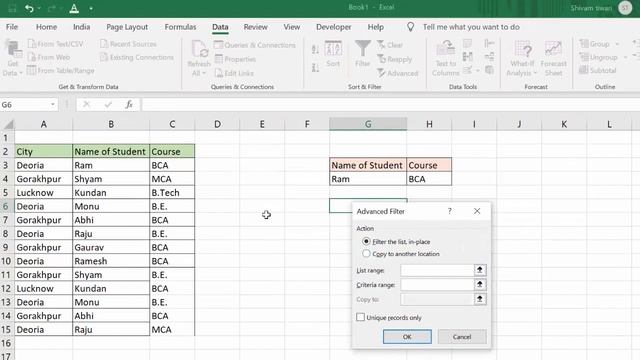The image size is (640, 360).
Task: Select column G header
Action: [x=368, y=124]
